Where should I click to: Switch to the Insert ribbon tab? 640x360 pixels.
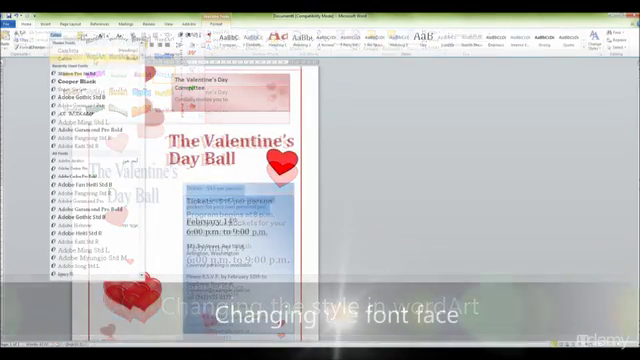[x=46, y=24]
